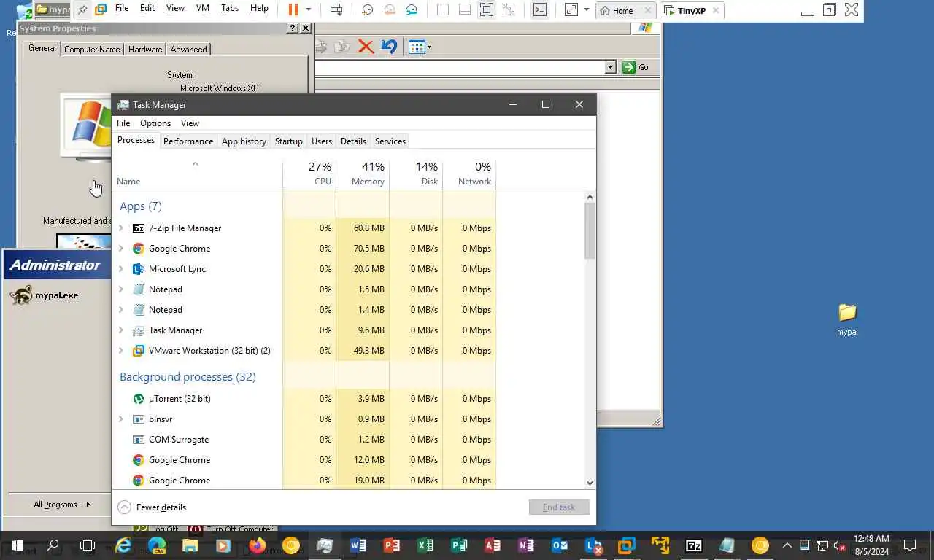Click the End task button
Screen dimensions: 934x560
[x=559, y=507]
